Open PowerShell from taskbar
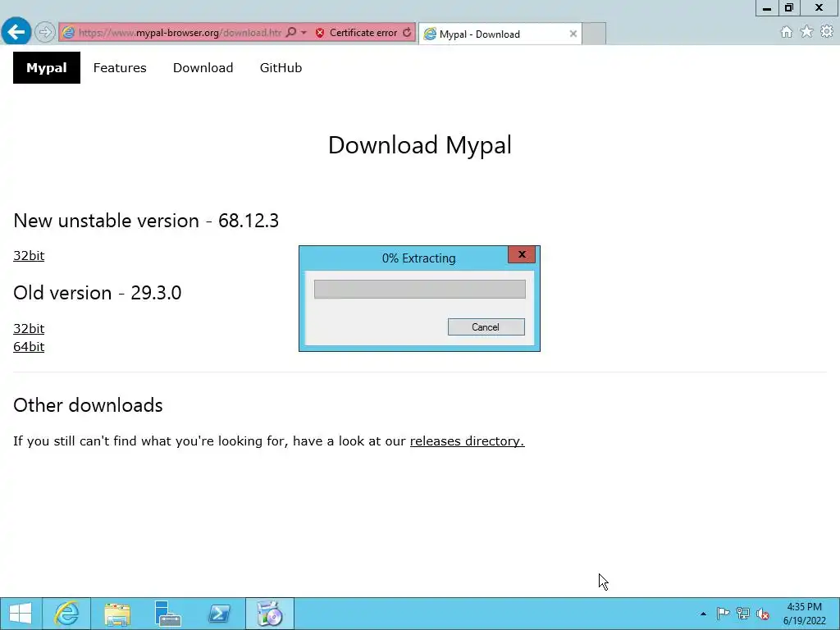The image size is (840, 630). click(x=218, y=614)
